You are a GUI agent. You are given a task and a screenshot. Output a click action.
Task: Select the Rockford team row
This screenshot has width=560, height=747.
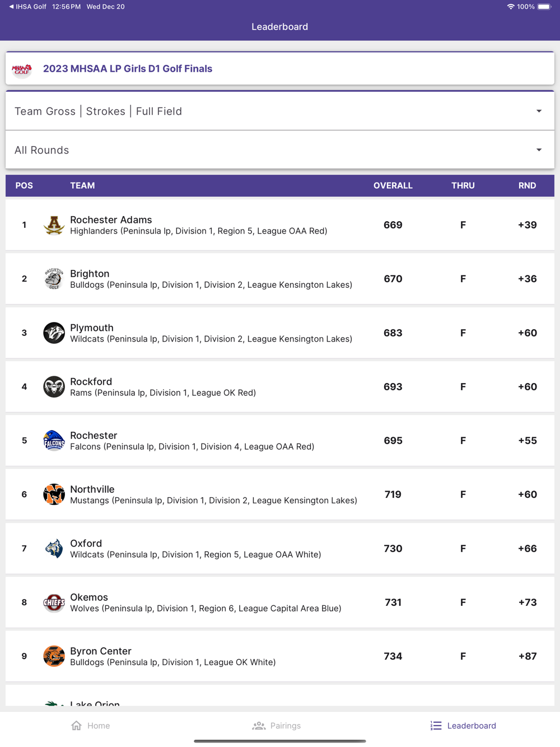click(280, 387)
